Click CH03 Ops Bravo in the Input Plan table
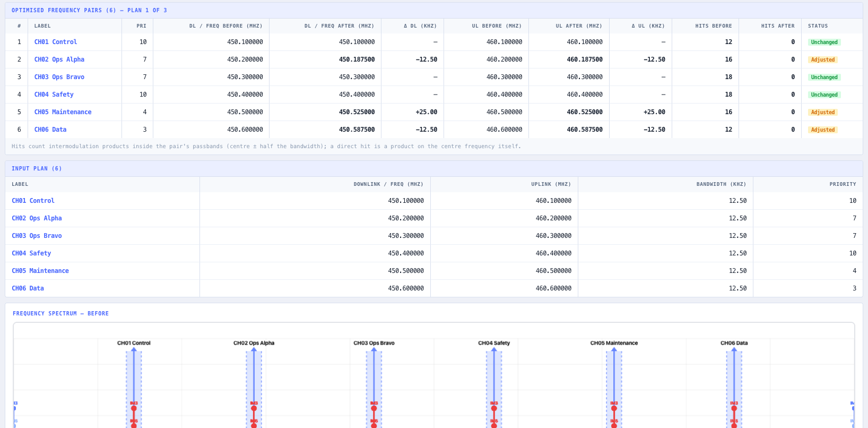This screenshot has width=868, height=428. pyautogui.click(x=37, y=236)
